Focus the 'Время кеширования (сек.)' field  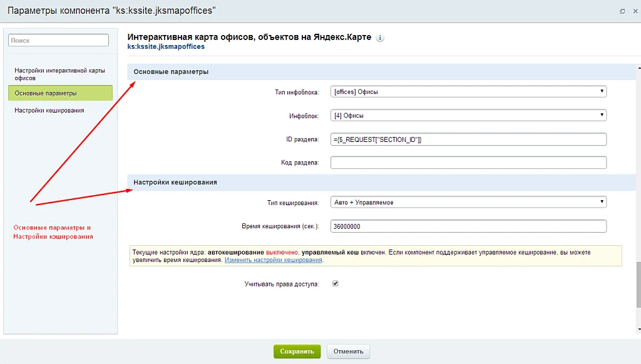[x=468, y=226]
